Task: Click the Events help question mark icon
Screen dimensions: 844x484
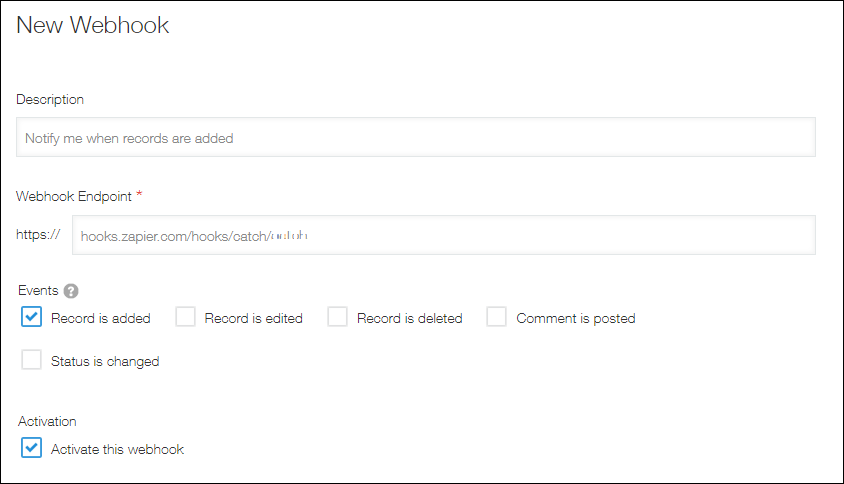Action: (71, 291)
